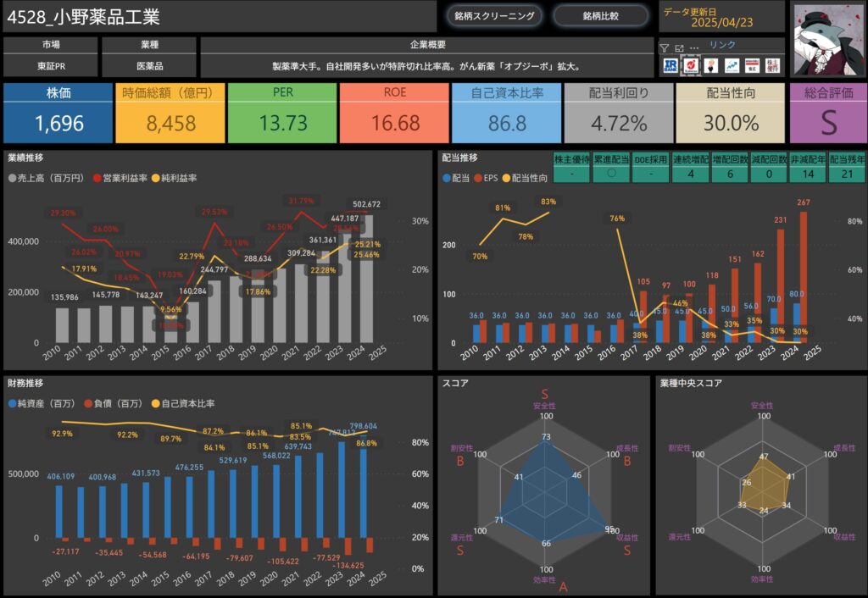The height and width of the screenshot is (598, 868).
Task: Toggle the EPS legend marker
Action: pyautogui.click(x=478, y=178)
